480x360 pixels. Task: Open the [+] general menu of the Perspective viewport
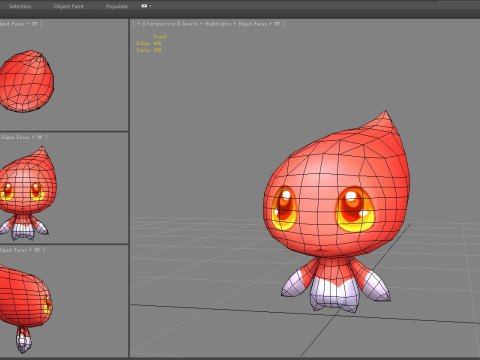(139, 24)
